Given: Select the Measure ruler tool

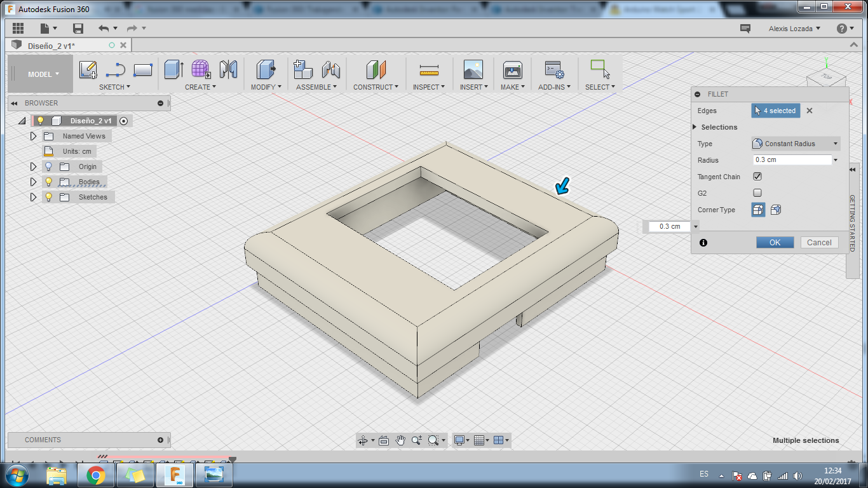Looking at the screenshot, I should (x=430, y=69).
